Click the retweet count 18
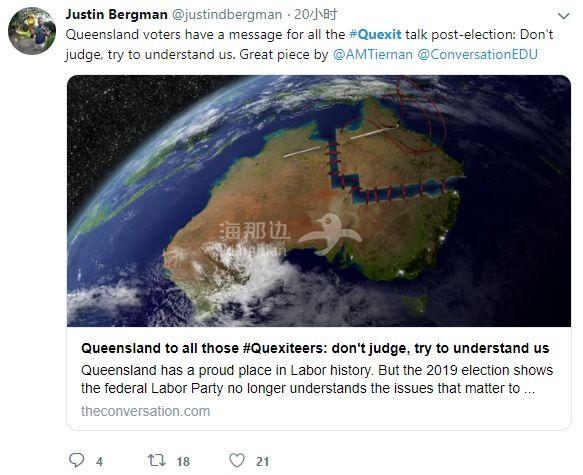This screenshot has height=475, width=583. coord(183,462)
